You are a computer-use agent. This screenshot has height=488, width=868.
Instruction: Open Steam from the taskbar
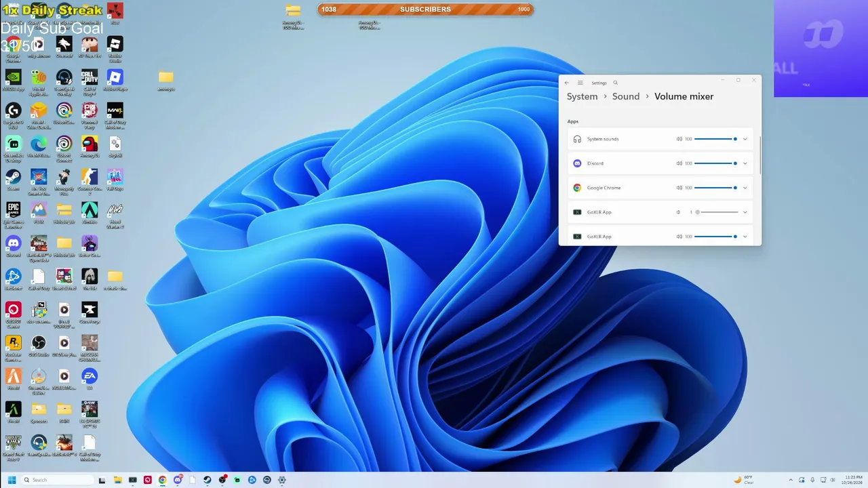pos(208,480)
